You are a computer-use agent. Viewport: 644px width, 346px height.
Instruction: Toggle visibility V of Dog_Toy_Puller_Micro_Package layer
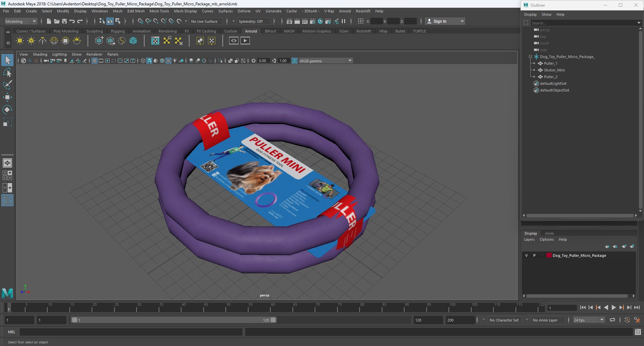(526, 255)
